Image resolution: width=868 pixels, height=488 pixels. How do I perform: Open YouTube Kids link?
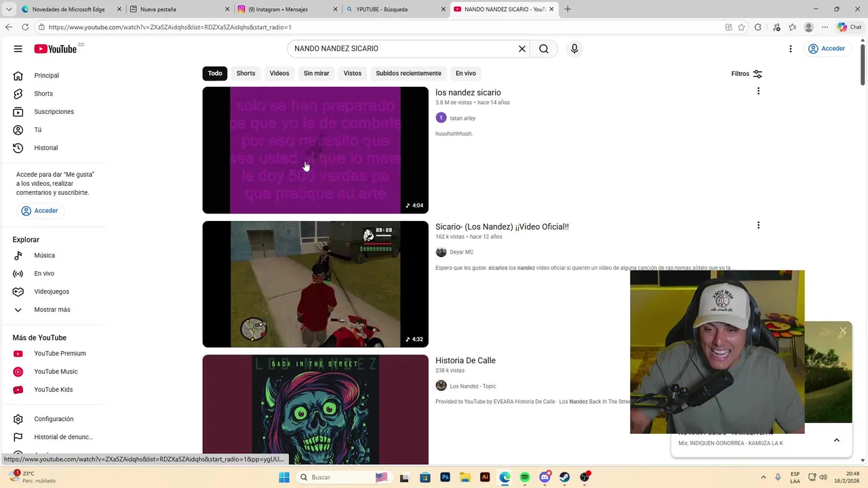pyautogui.click(x=54, y=390)
